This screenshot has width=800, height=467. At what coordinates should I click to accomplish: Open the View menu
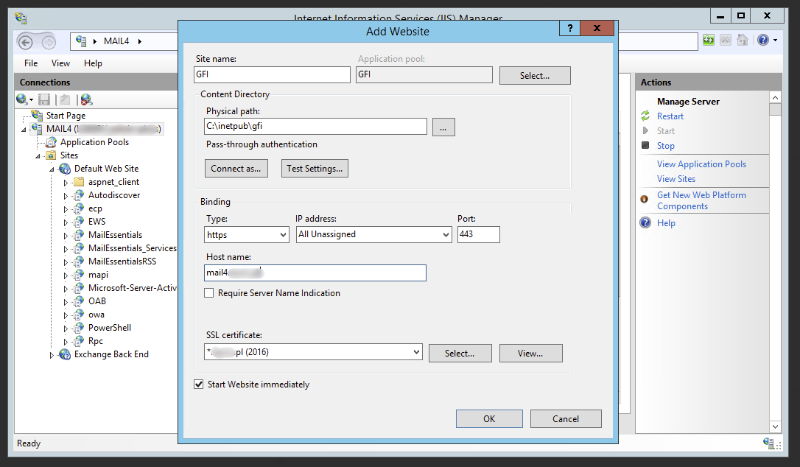coord(61,63)
